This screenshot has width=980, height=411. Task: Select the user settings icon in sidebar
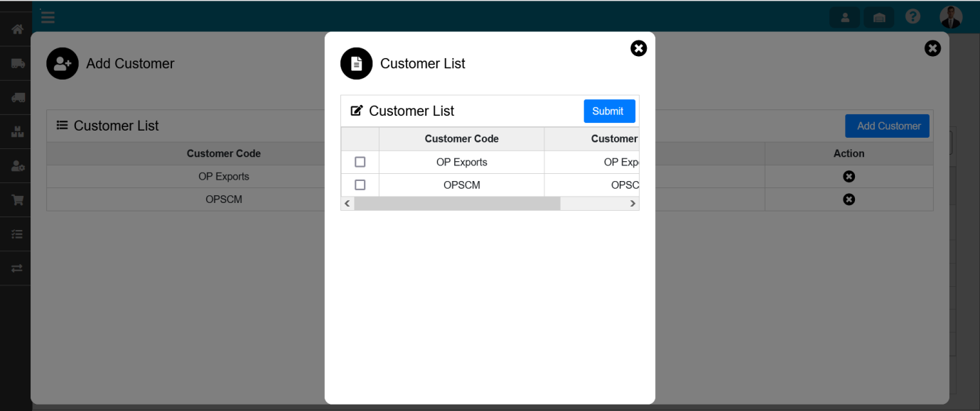(17, 166)
